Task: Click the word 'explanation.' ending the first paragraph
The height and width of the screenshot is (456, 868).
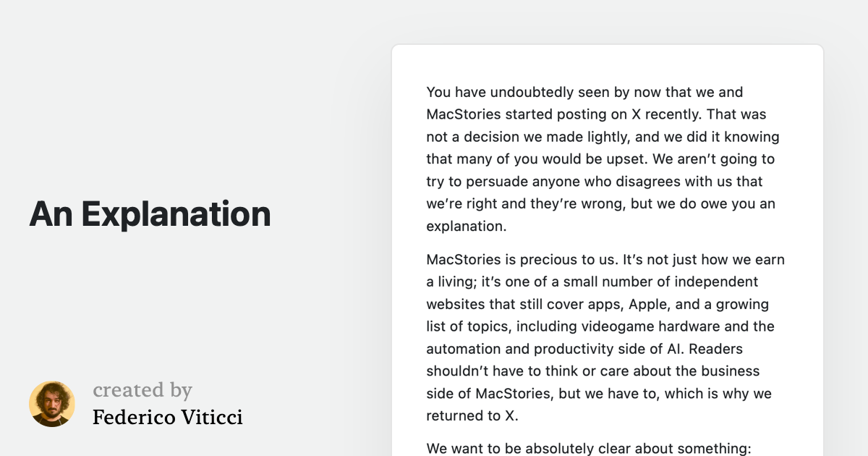Action: [x=467, y=227]
